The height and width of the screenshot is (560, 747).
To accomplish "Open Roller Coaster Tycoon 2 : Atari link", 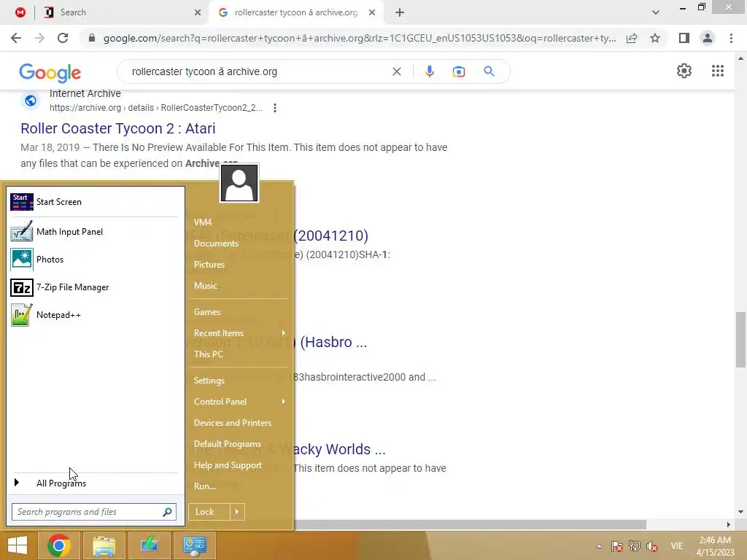I will click(117, 128).
